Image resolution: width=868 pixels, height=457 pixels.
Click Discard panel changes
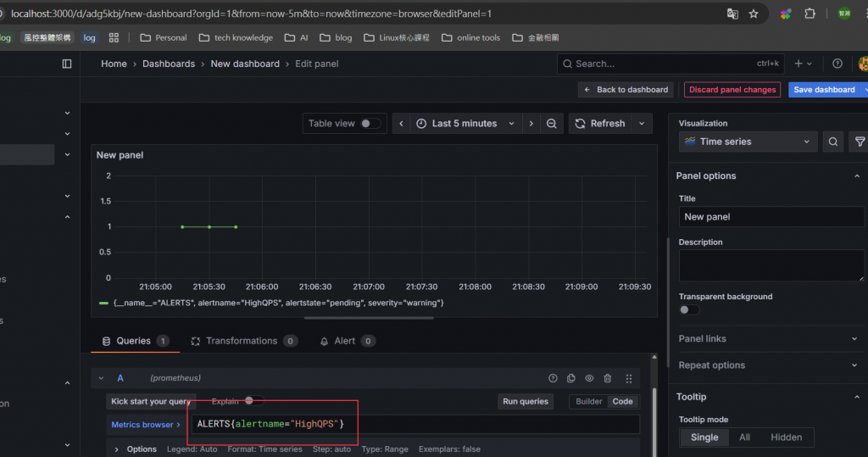coord(732,90)
